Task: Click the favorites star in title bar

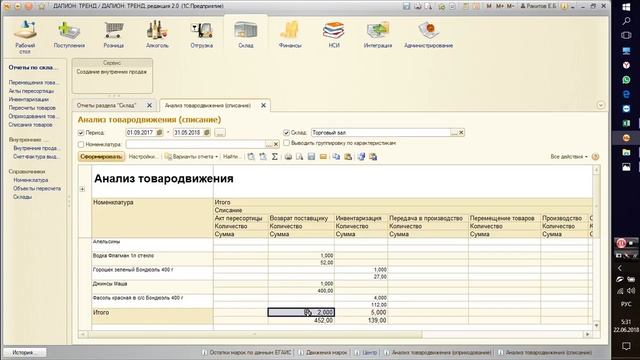Action: pyautogui.click(x=42, y=7)
